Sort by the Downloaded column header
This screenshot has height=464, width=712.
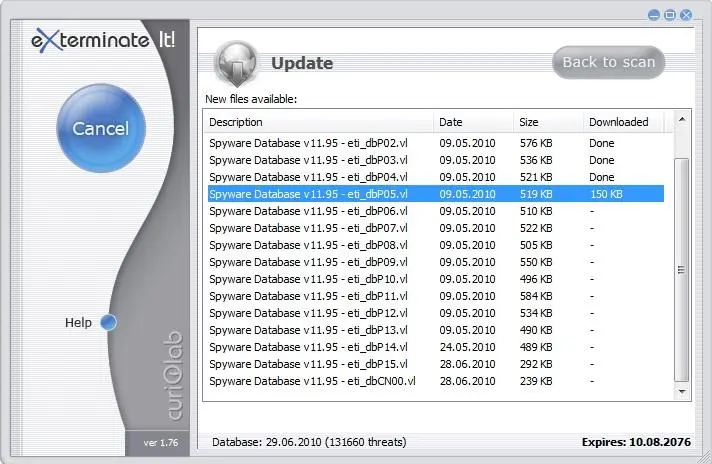point(623,122)
